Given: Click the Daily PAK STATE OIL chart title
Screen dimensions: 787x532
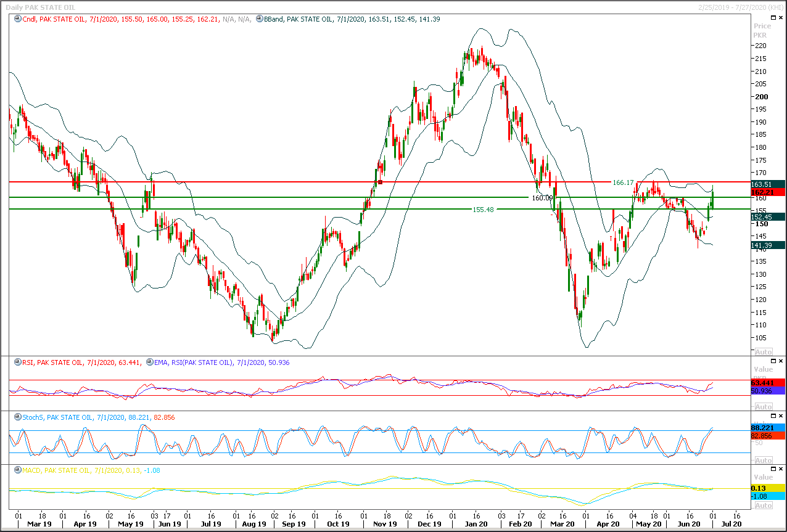Looking at the screenshot, I should [41, 7].
